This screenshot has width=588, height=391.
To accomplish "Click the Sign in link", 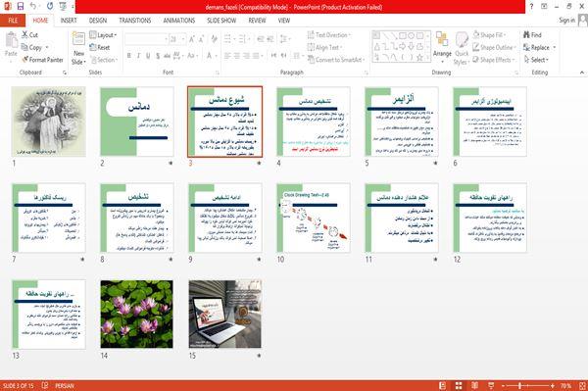I will click(x=566, y=21).
